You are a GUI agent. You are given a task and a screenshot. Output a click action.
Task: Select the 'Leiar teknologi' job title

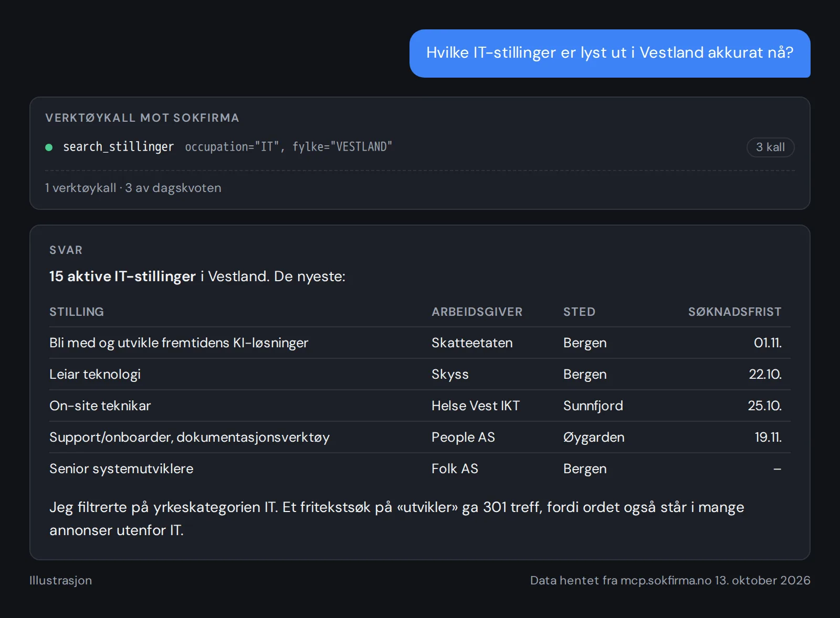pyautogui.click(x=95, y=374)
